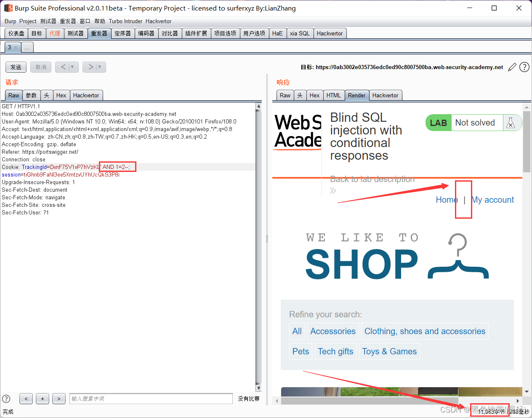The width and height of the screenshot is (532, 418).
Task: Filter by Clothing, shoes and accessories
Action: point(425,331)
